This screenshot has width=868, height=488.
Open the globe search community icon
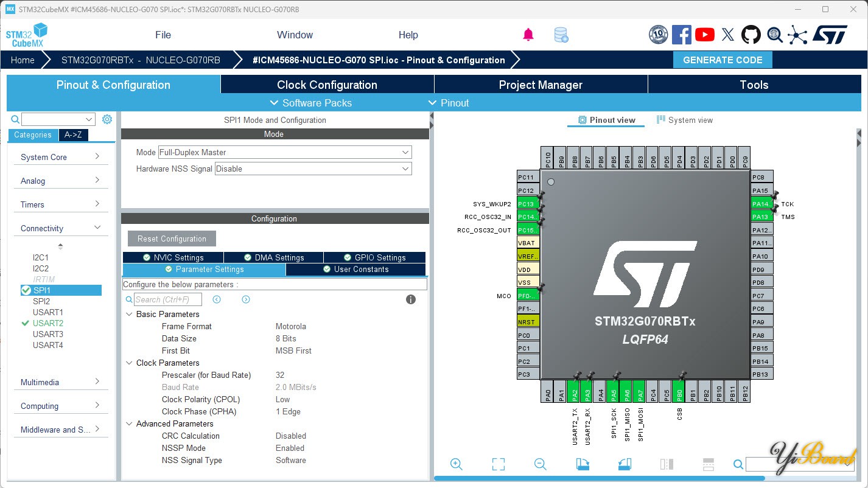(x=774, y=35)
